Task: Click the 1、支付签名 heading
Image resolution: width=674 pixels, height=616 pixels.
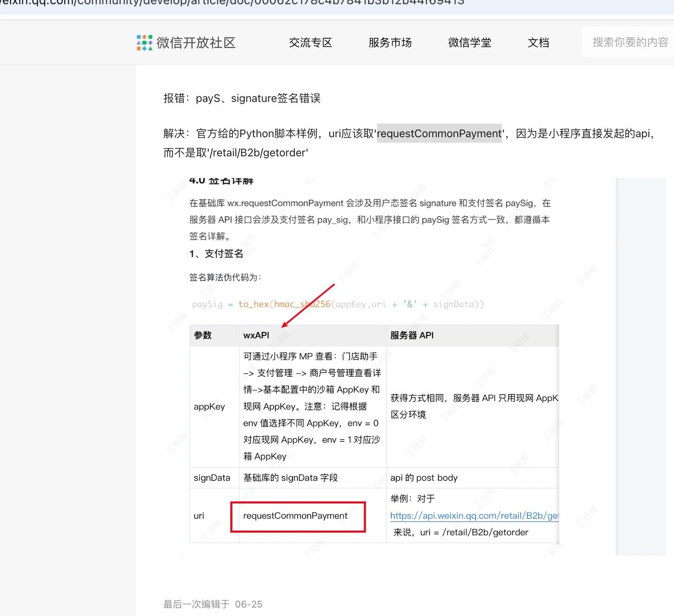Action: [216, 254]
